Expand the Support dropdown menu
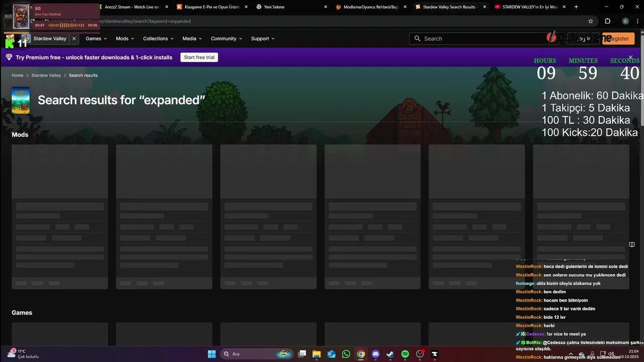 tap(263, 39)
